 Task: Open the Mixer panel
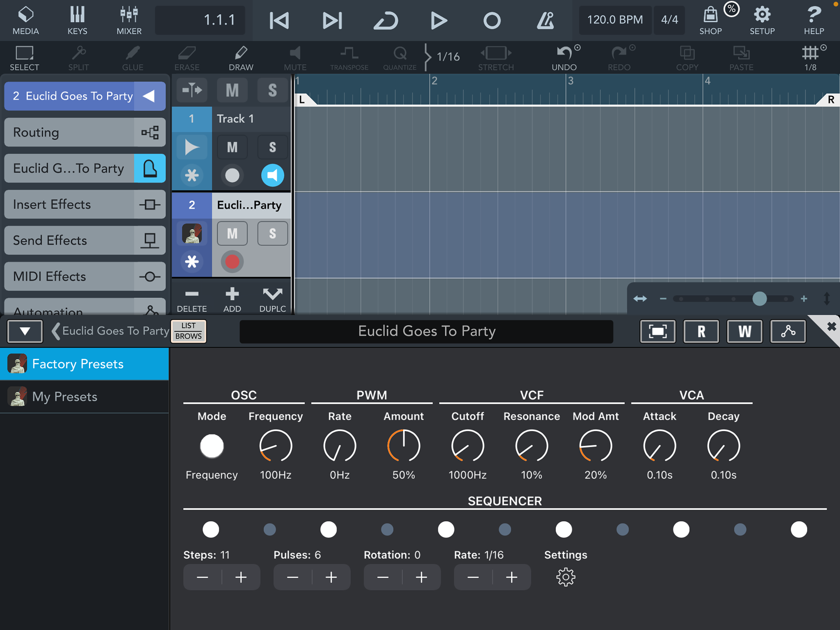click(x=129, y=20)
